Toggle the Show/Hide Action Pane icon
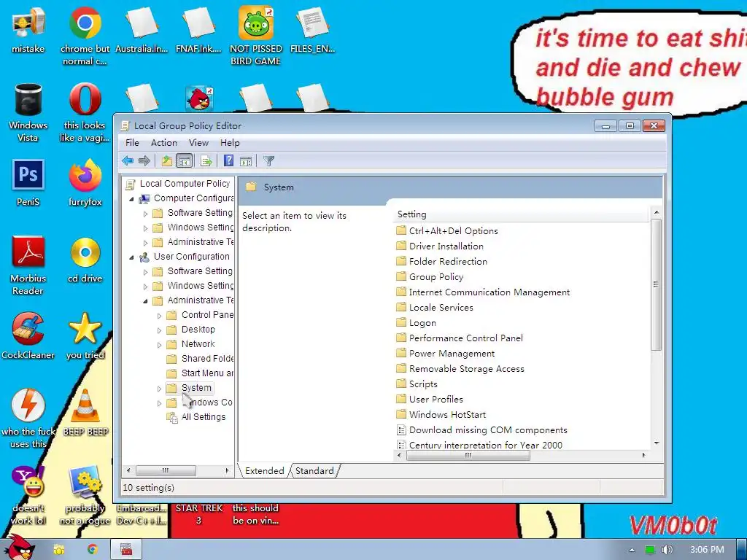Image resolution: width=747 pixels, height=560 pixels. (246, 161)
